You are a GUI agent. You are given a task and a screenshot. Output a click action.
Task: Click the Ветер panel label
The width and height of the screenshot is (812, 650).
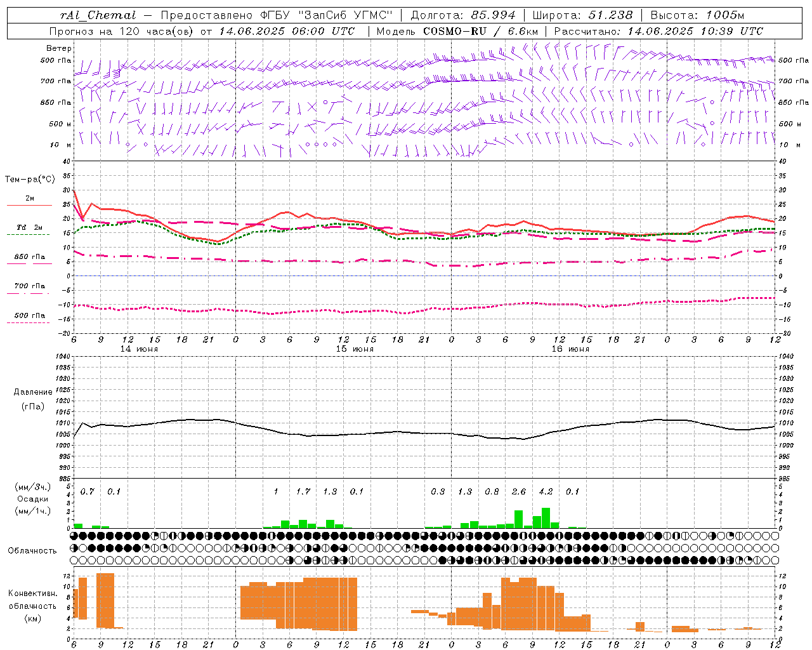[x=59, y=48]
